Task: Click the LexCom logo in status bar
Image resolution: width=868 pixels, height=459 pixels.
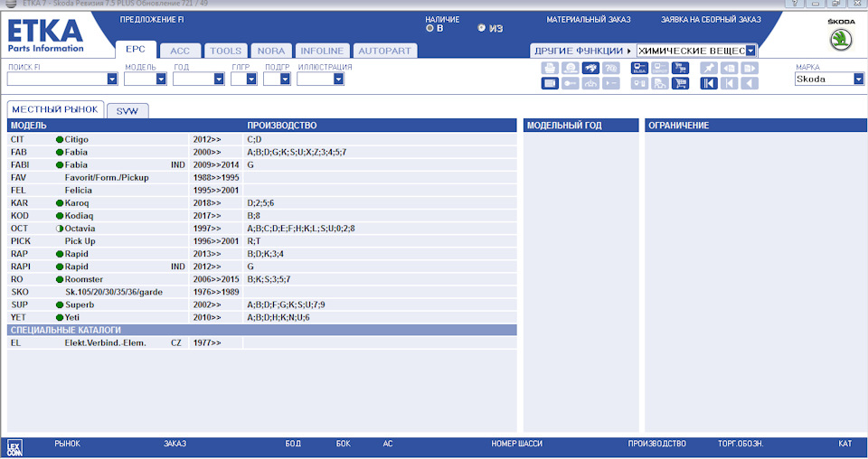Action: click(x=15, y=447)
